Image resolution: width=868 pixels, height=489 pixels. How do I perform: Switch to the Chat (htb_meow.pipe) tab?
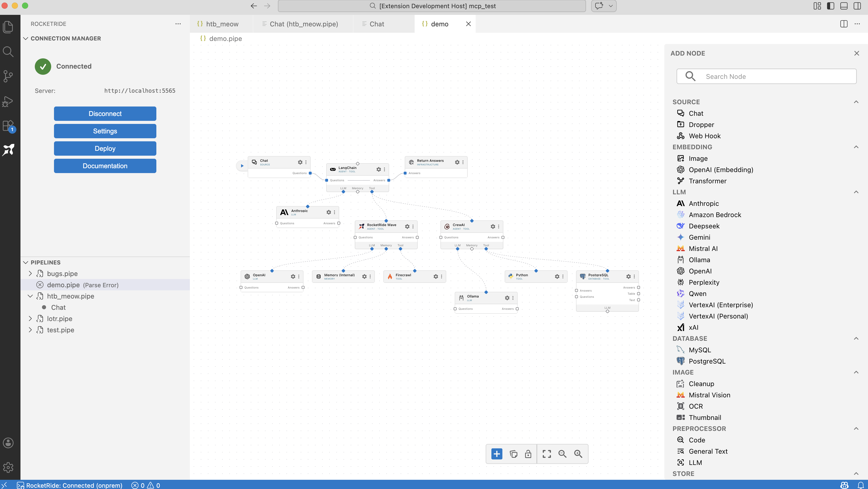pos(303,24)
